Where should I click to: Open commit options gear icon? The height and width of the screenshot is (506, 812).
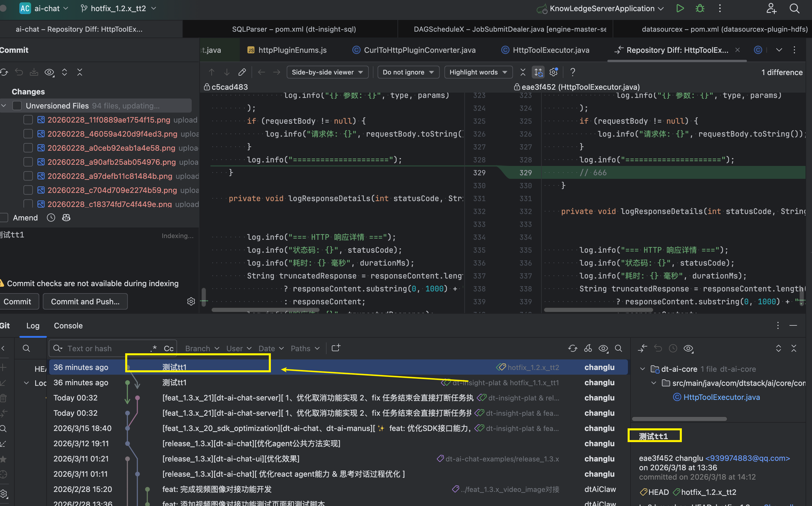coord(191,301)
